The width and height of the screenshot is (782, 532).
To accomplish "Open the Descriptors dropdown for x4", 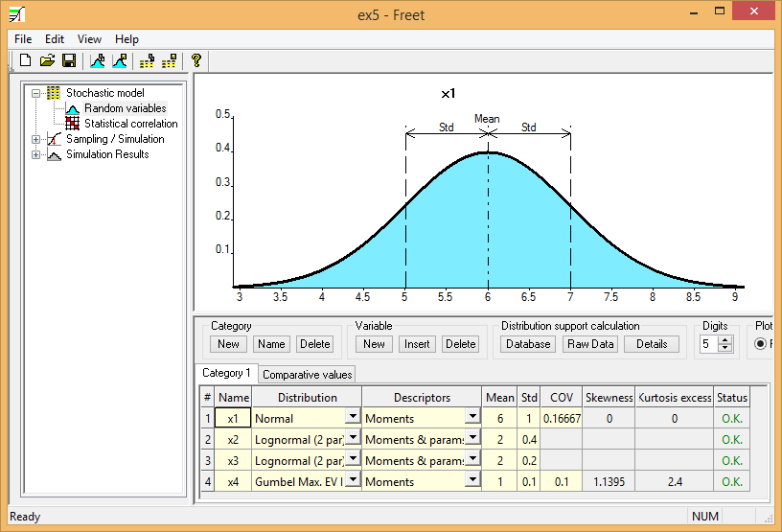I will click(x=472, y=479).
